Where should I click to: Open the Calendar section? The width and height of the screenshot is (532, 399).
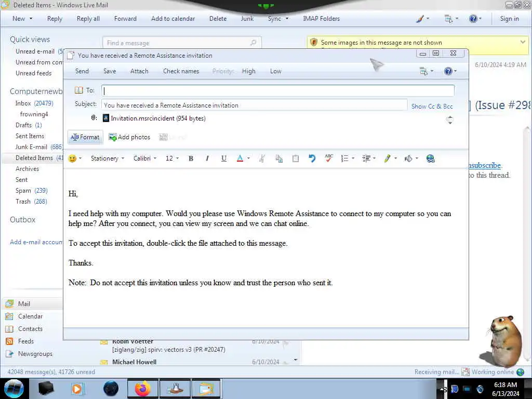30,316
